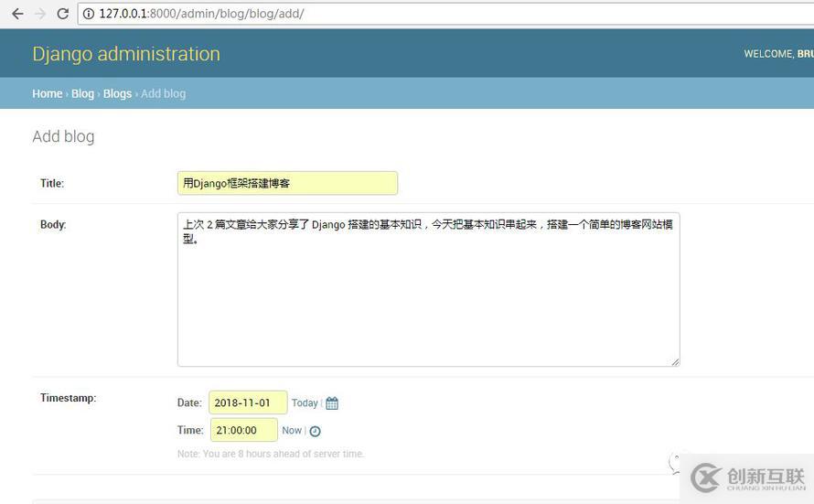Click the server time note text
Screen dimensions: 814x504
tap(271, 455)
